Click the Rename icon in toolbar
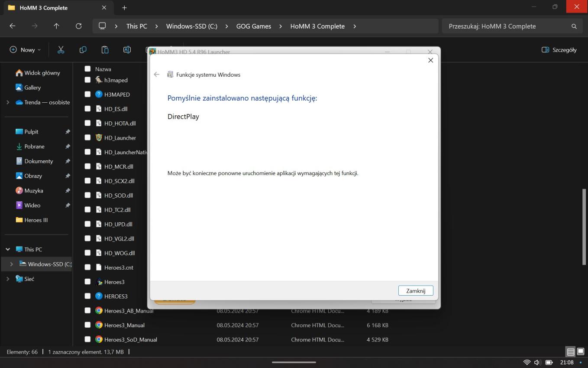This screenshot has height=368, width=588. tap(127, 50)
